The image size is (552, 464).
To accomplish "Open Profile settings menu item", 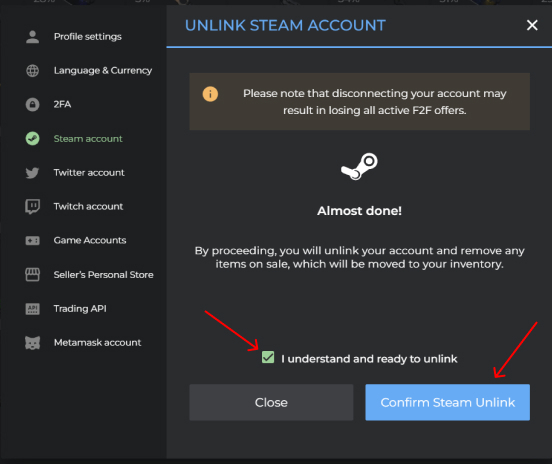I will [88, 37].
